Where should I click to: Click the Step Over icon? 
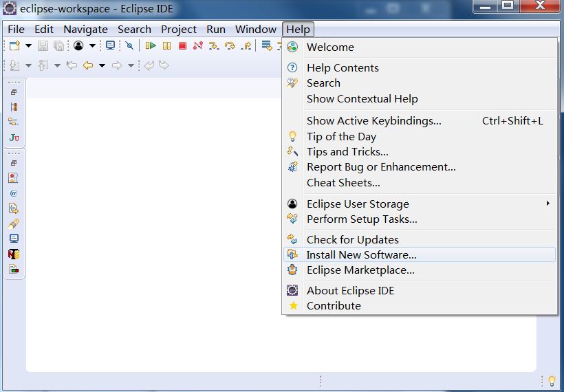pos(230,45)
